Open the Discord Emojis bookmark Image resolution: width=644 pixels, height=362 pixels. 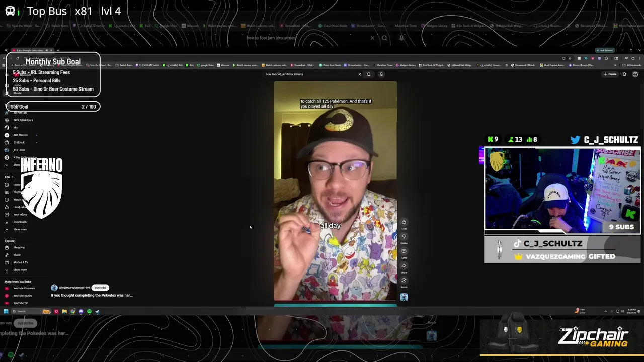pyautogui.click(x=581, y=65)
